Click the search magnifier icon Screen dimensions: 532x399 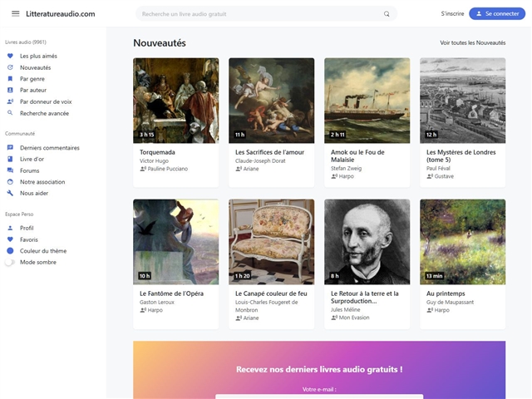[387, 14]
